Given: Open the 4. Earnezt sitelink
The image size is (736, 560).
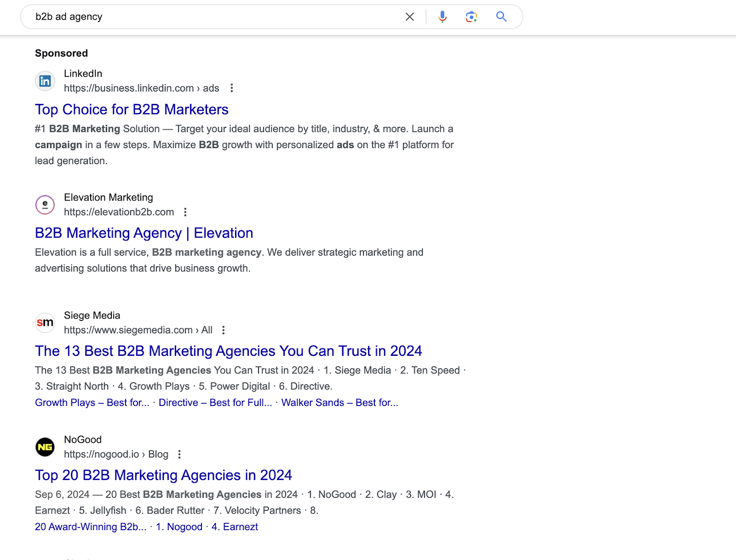Looking at the screenshot, I should (x=235, y=527).
